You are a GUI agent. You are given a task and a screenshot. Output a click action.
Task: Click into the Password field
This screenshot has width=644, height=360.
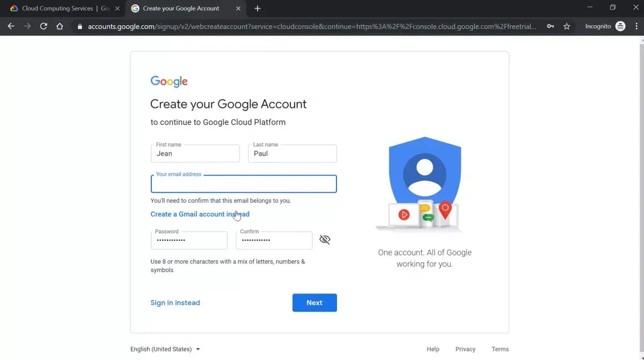[x=189, y=240]
